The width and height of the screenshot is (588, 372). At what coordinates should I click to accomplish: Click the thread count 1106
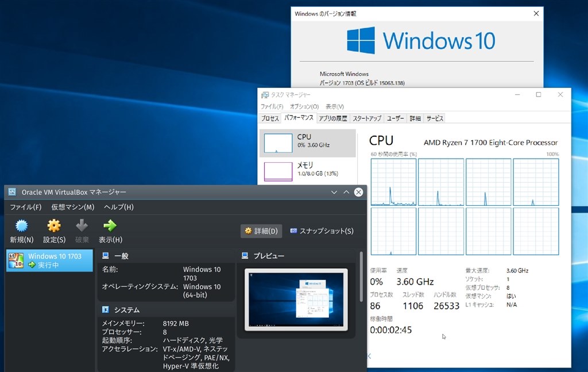click(413, 306)
